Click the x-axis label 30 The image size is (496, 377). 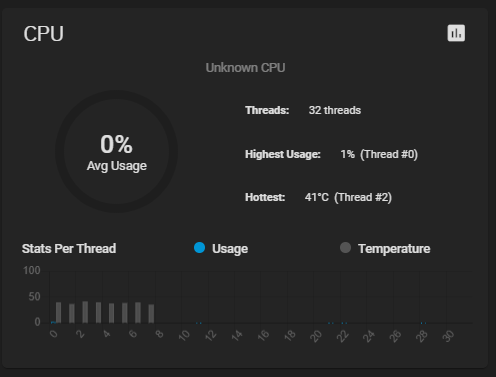(448, 336)
